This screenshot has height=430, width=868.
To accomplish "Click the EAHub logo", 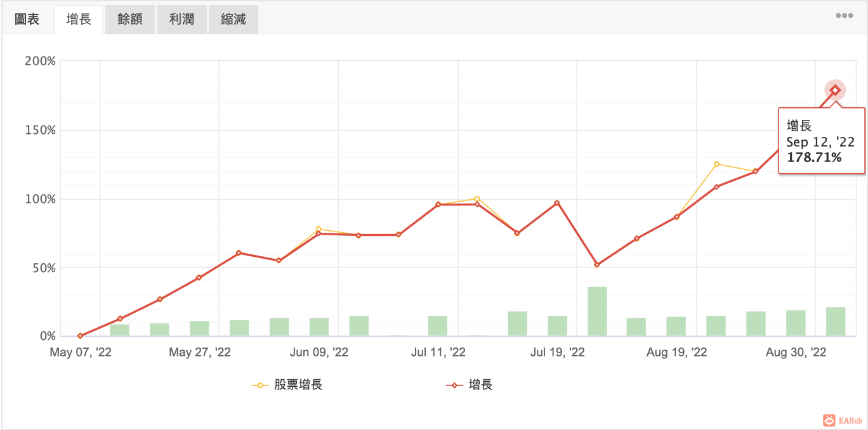I will 843,420.
